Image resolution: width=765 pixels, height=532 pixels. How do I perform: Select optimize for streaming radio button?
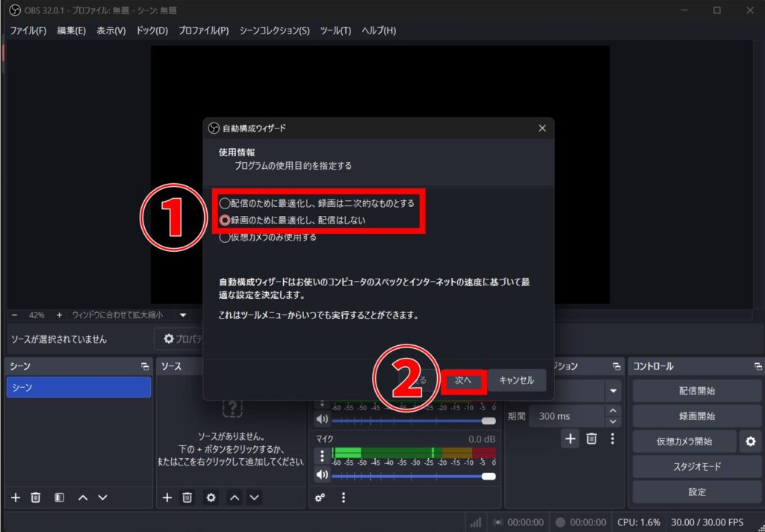[x=225, y=202]
